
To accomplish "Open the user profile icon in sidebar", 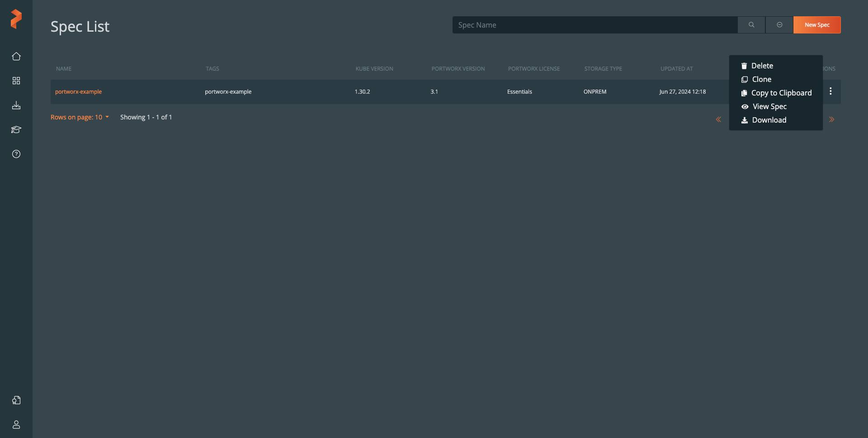I will coord(16,425).
